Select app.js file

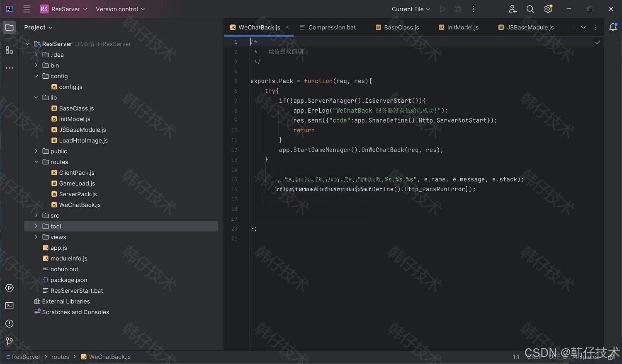click(55, 248)
